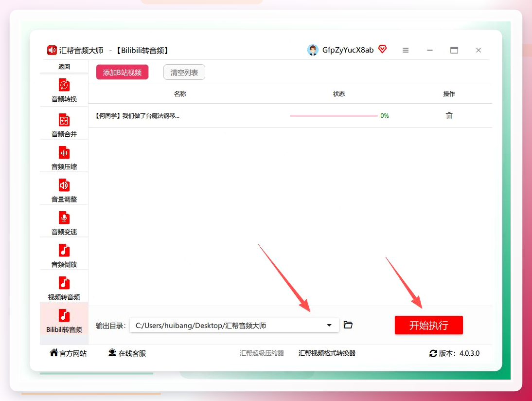Expand the output directory dropdown arrow
Screen dimensions: 532x401
[x=329, y=325]
